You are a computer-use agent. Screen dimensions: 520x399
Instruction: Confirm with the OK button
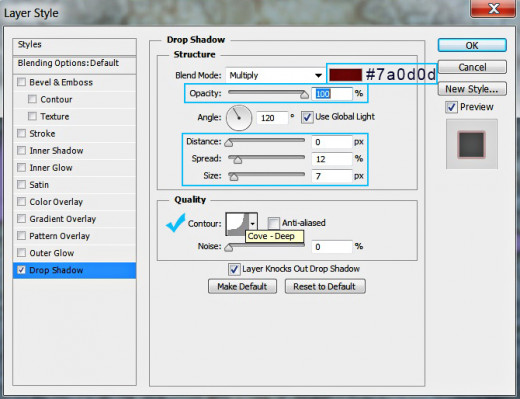coord(472,45)
